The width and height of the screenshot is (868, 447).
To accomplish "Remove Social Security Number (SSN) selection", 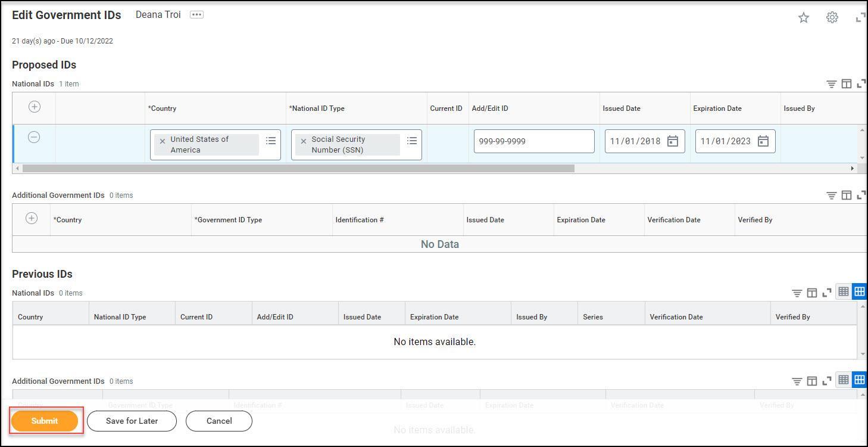I will click(304, 141).
